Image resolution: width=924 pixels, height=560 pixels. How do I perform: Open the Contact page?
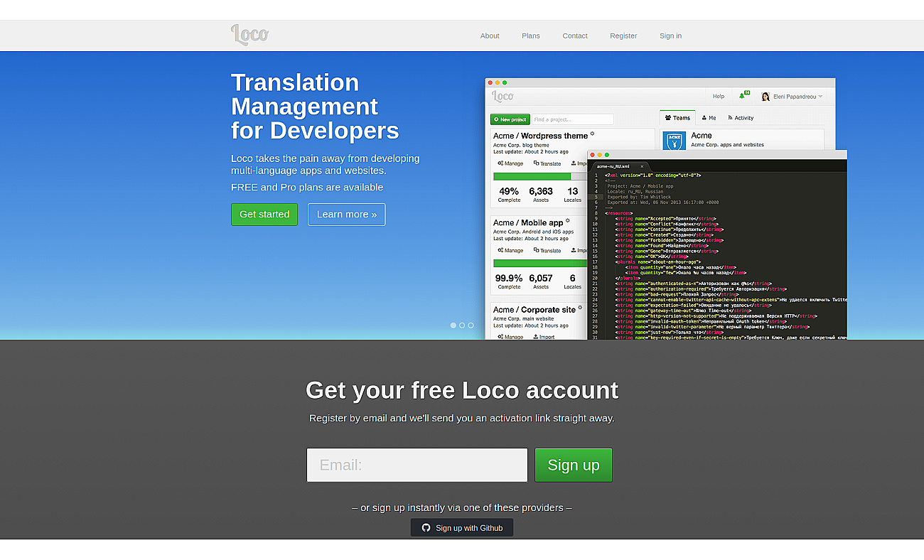[x=575, y=36]
